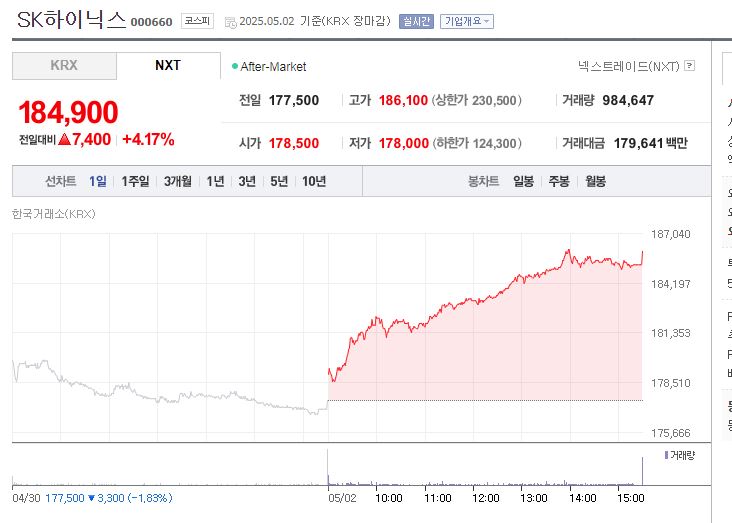Viewport: 732px width, 523px height.
Task: Switch to the NXT tab
Action: (168, 66)
